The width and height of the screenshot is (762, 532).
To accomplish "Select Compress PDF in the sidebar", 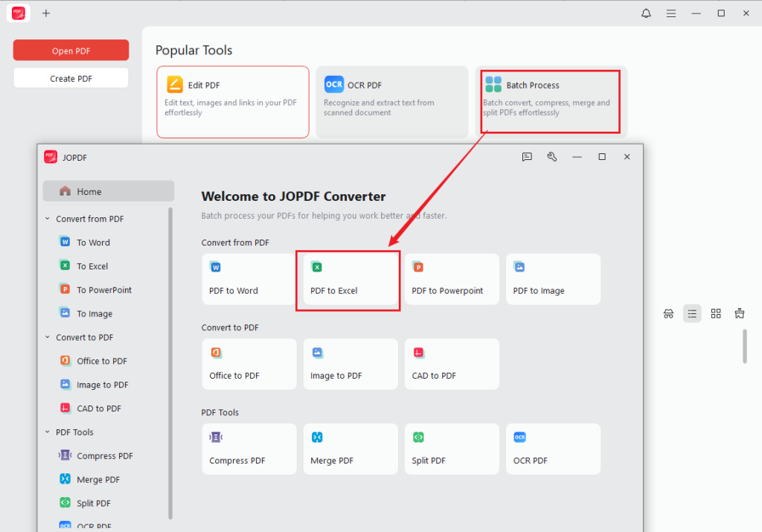I will click(x=106, y=455).
